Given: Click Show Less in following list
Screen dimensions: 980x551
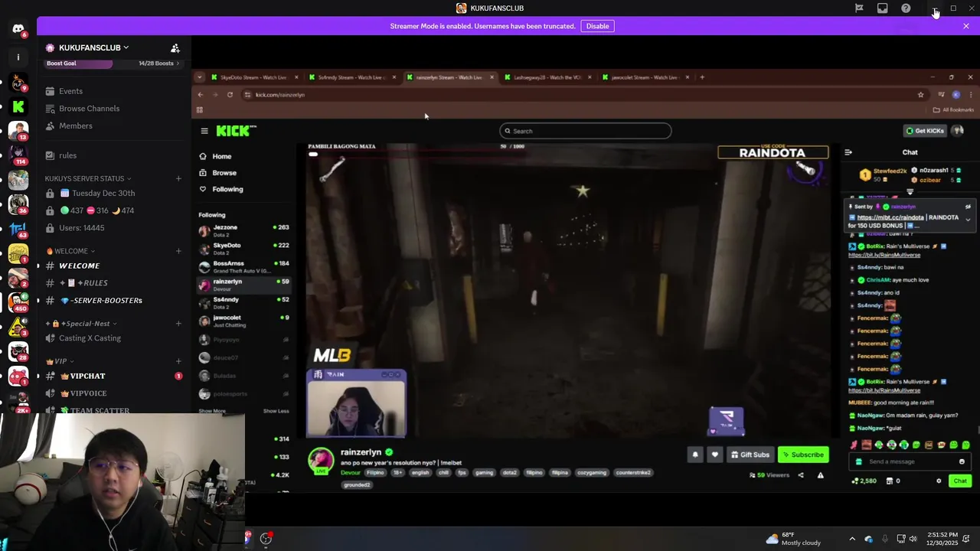Looking at the screenshot, I should (276, 411).
